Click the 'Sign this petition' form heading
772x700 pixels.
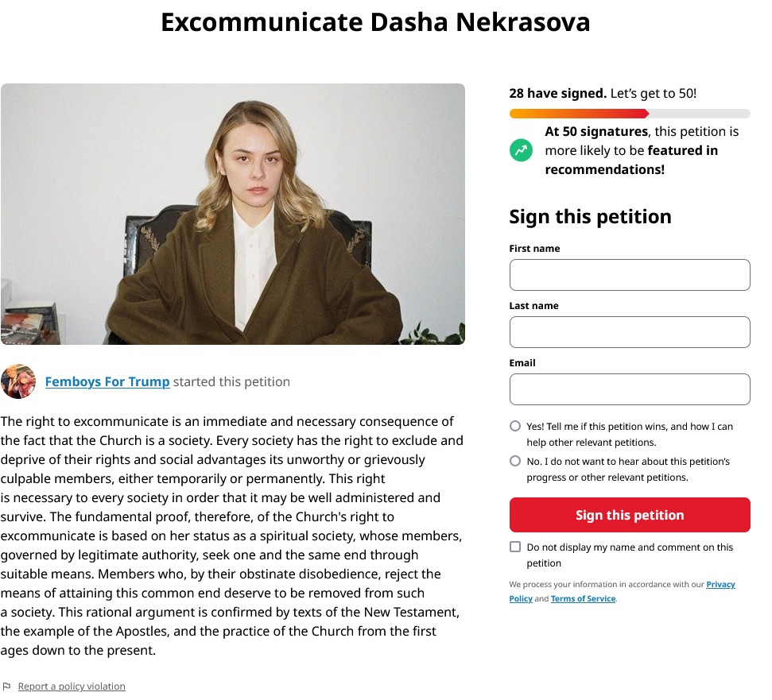(x=590, y=217)
